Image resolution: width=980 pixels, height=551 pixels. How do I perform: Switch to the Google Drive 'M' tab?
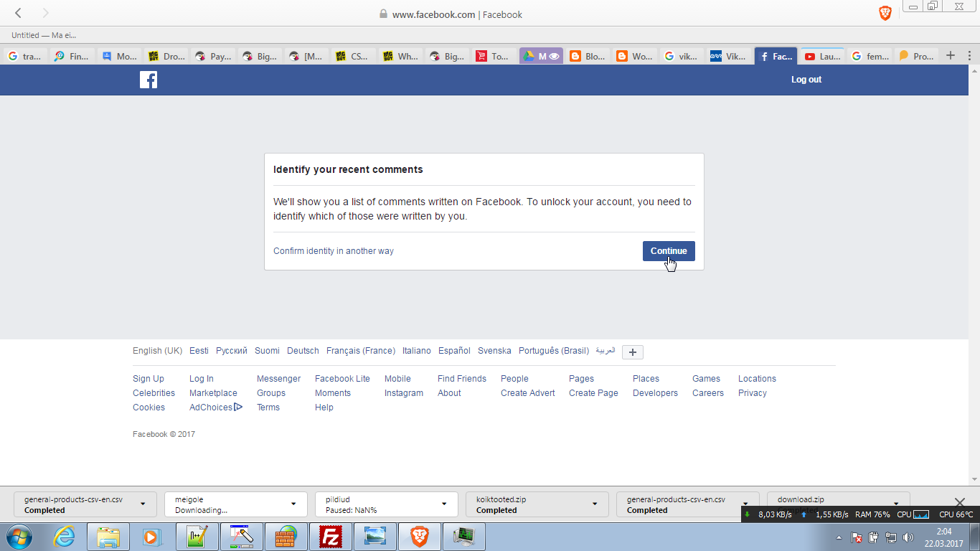point(541,56)
